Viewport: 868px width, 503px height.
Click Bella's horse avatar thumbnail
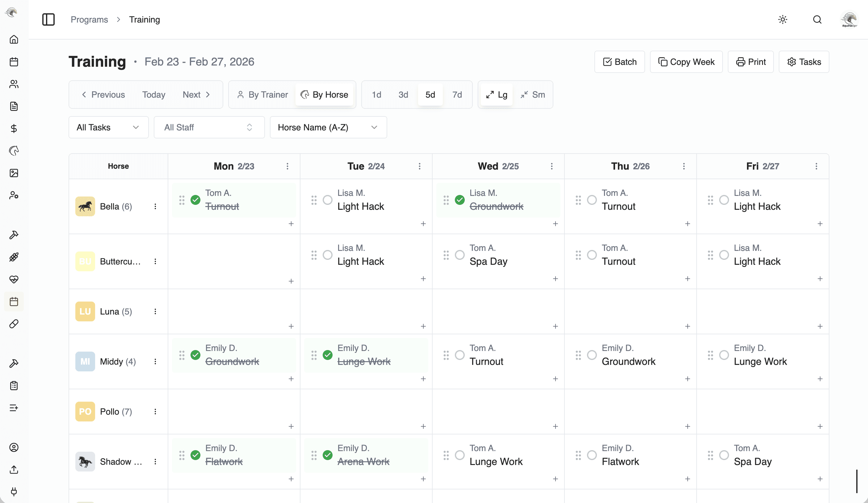pyautogui.click(x=85, y=206)
